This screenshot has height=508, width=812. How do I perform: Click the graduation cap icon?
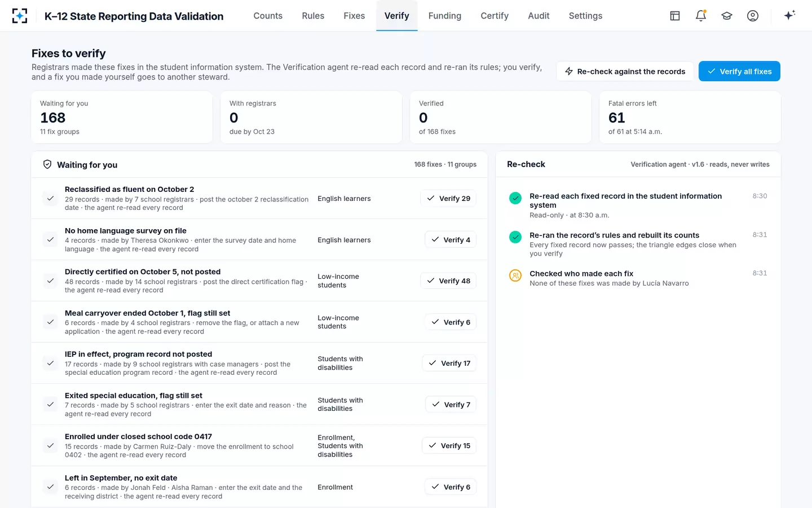(x=727, y=16)
